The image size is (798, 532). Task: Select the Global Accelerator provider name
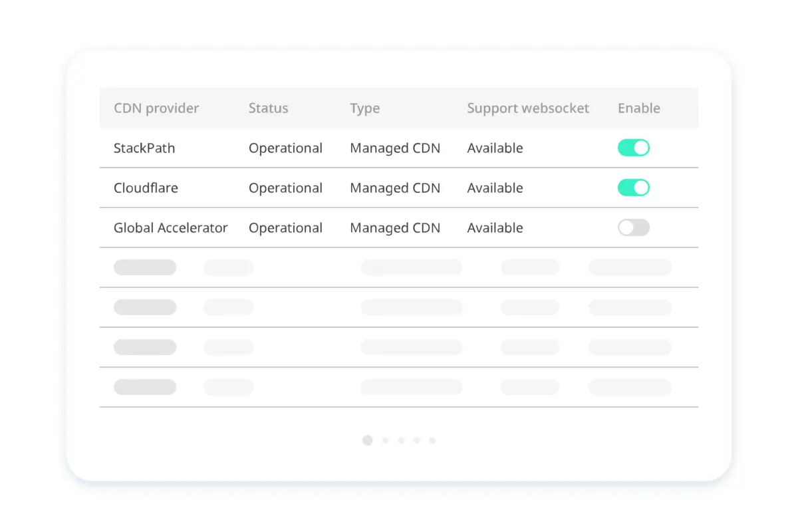coord(171,227)
